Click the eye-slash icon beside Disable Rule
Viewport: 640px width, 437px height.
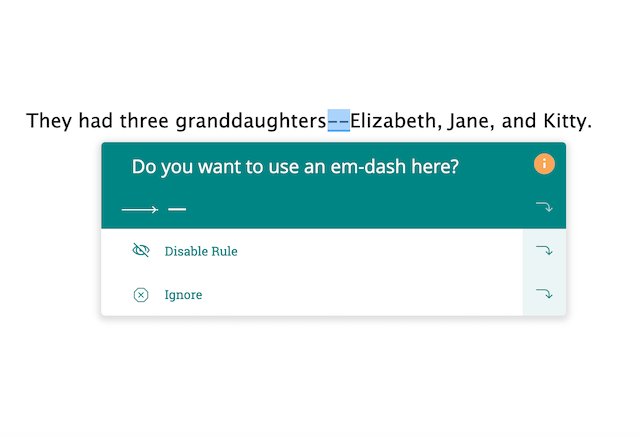(141, 250)
